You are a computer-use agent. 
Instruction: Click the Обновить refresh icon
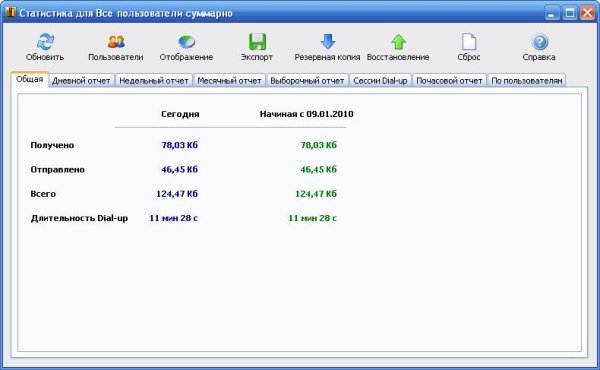tap(46, 41)
